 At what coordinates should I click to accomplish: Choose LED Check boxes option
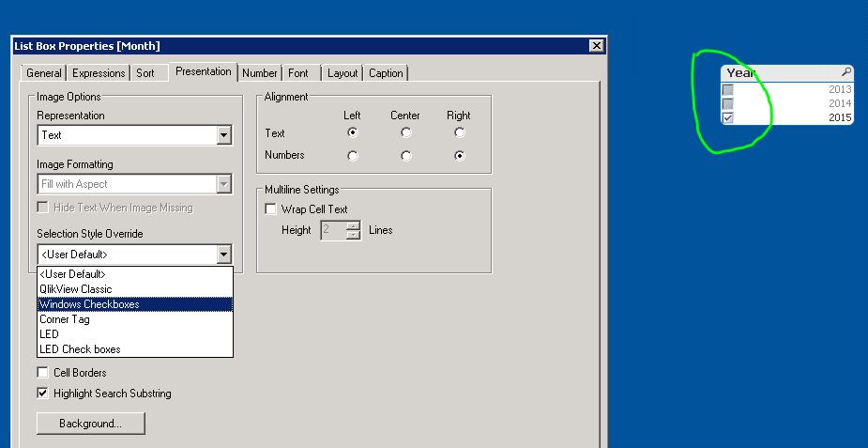click(x=135, y=348)
